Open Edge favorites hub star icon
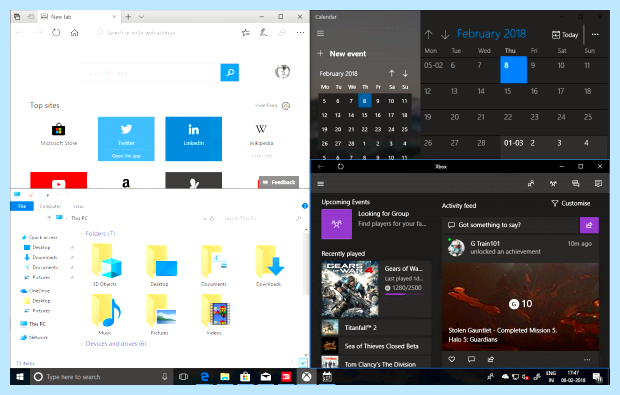Screen dimensions: 620x395 click(x=246, y=32)
